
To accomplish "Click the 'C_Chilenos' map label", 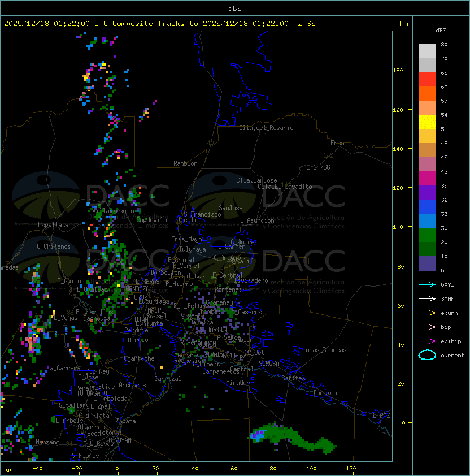I will [54, 246].
